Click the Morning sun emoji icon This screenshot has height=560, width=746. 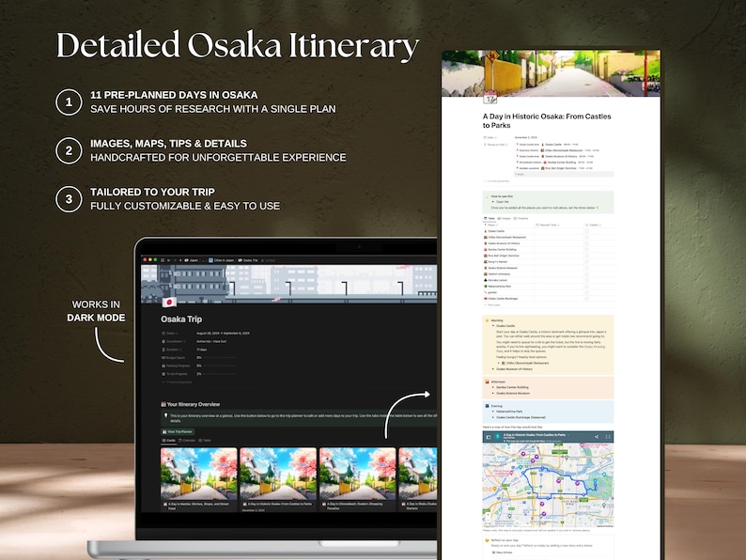(x=488, y=320)
